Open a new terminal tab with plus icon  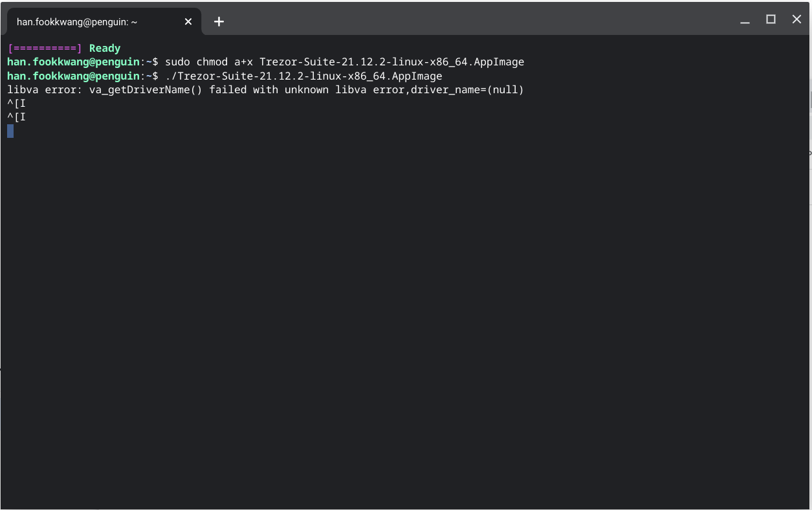219,22
